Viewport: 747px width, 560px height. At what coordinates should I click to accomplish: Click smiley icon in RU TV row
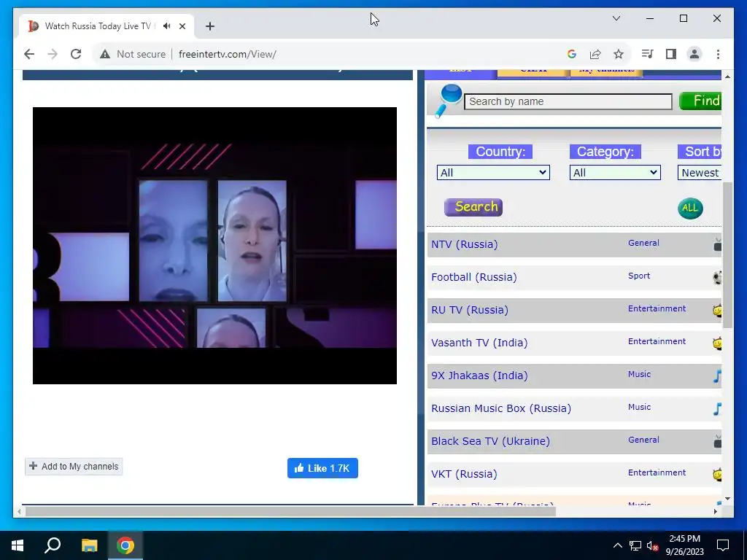pos(717,311)
